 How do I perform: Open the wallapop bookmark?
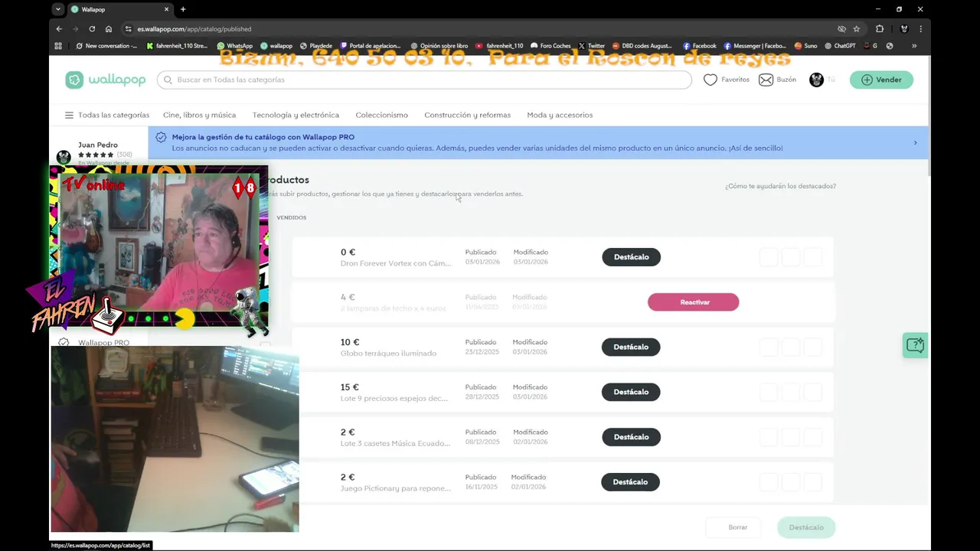pyautogui.click(x=276, y=46)
